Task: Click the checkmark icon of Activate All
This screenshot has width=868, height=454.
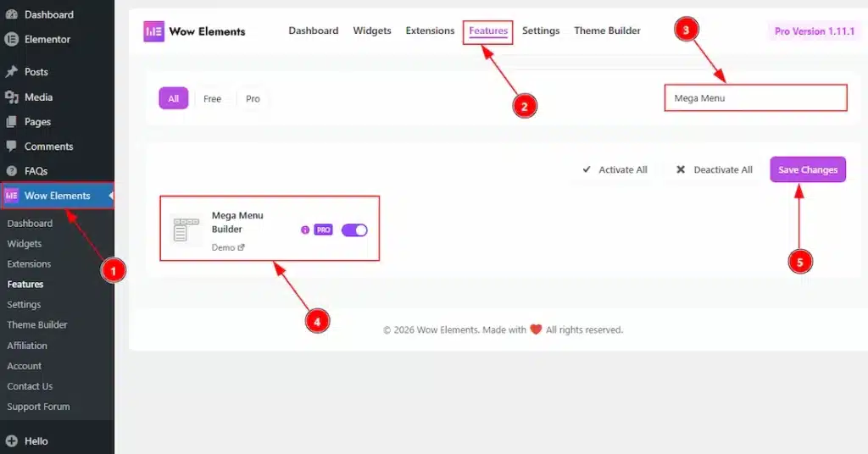Action: click(587, 169)
